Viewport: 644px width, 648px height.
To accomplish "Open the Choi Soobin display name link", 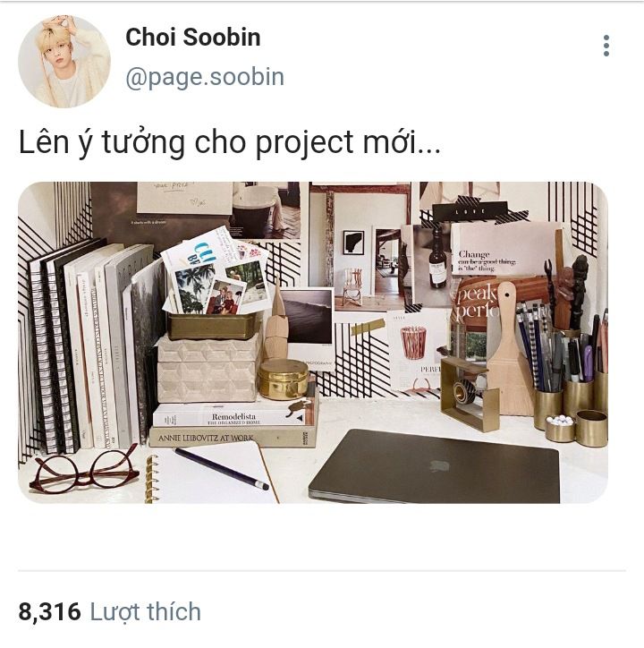I will point(193,38).
